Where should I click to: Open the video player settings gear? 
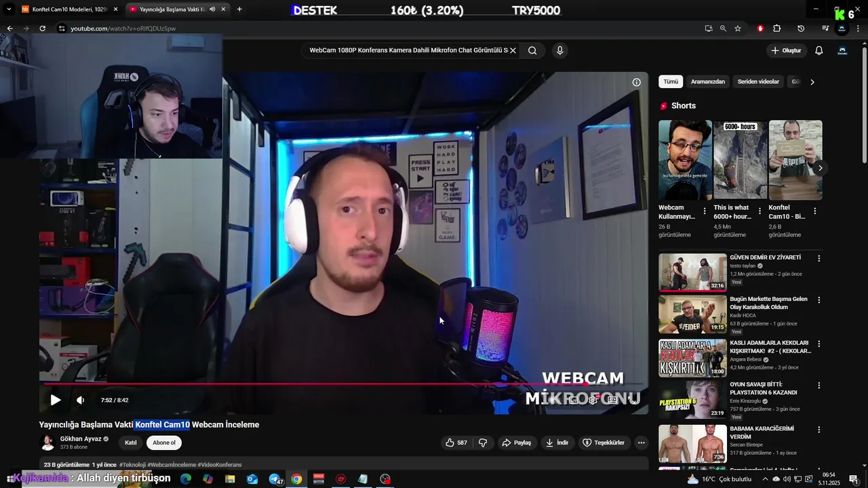pos(593,400)
